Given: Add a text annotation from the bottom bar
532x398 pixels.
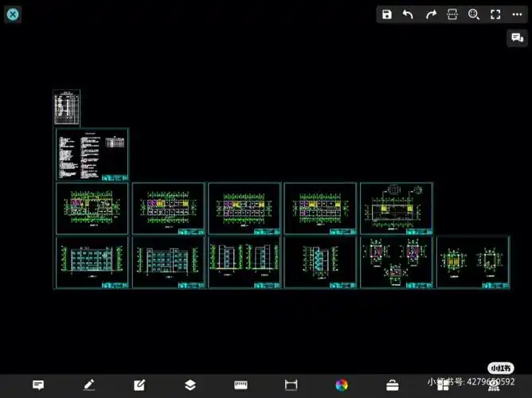Looking at the screenshot, I should click(37, 385).
